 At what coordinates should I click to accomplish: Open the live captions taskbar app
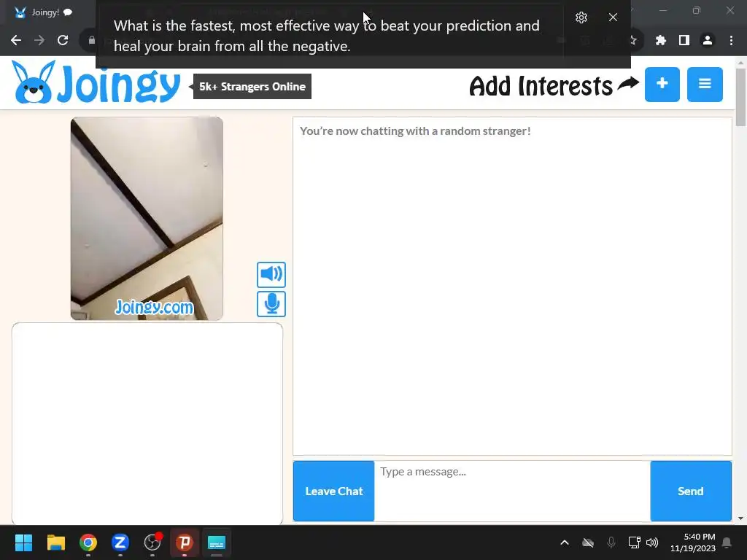[217, 542]
